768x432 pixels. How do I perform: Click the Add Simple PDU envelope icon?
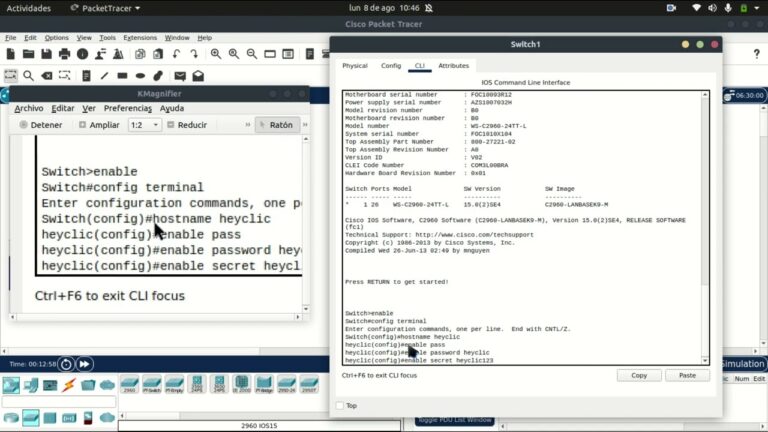pos(180,75)
